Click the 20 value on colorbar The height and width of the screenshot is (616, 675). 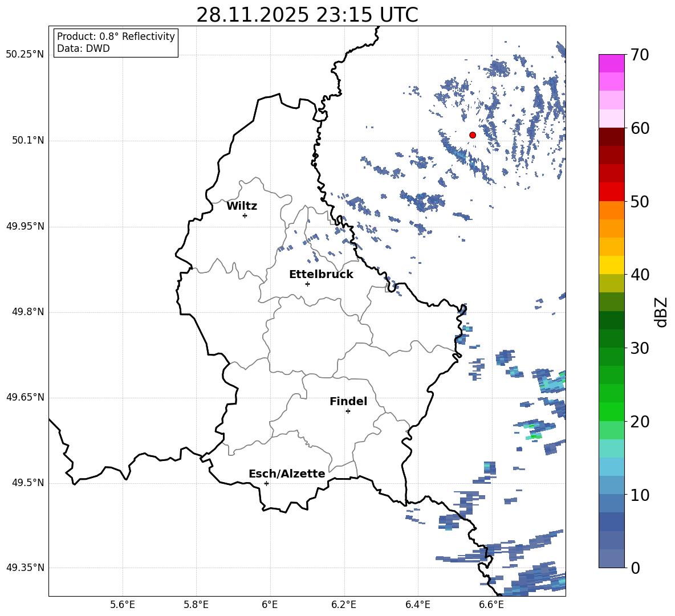tap(640, 422)
